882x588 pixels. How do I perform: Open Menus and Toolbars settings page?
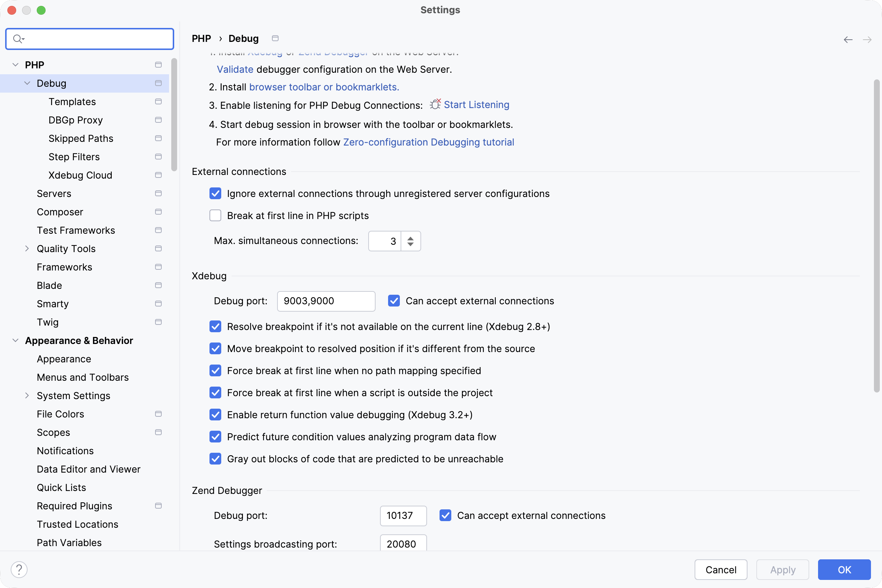tap(82, 377)
